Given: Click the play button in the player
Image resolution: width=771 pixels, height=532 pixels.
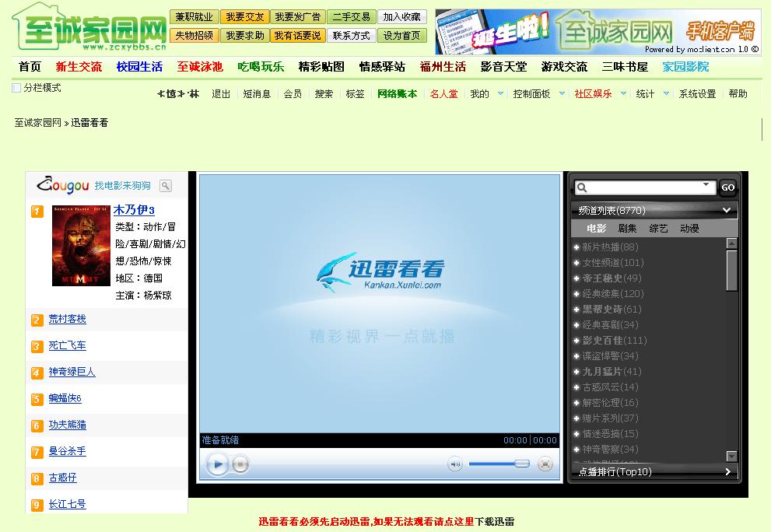Looking at the screenshot, I should pos(217,464).
